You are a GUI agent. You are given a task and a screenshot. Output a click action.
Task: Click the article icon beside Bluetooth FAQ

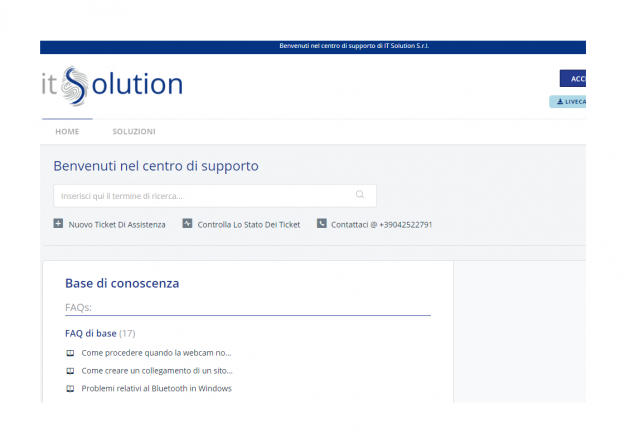pyautogui.click(x=70, y=389)
